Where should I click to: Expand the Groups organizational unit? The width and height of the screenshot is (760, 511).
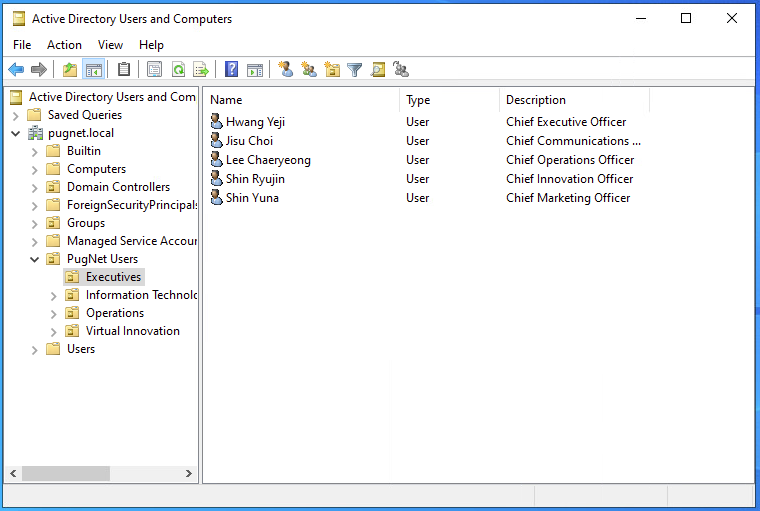pyautogui.click(x=34, y=224)
